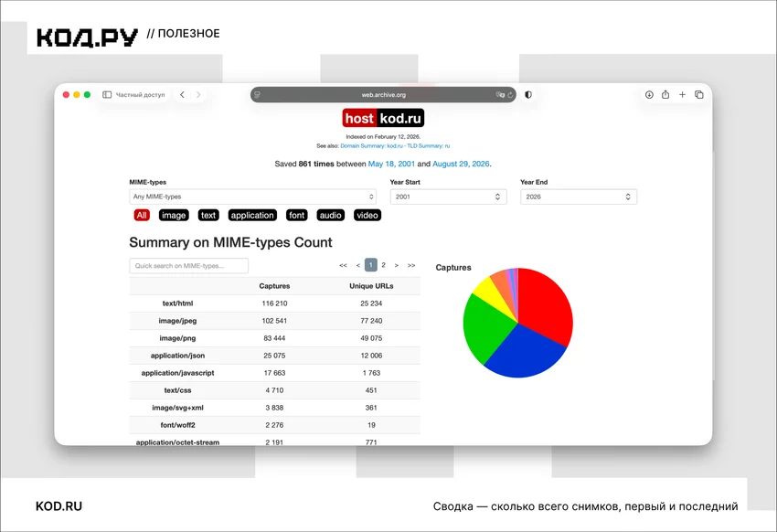Screen dimensions: 777x532
Task: Click the host kod.ru logo badge
Action: pos(383,119)
